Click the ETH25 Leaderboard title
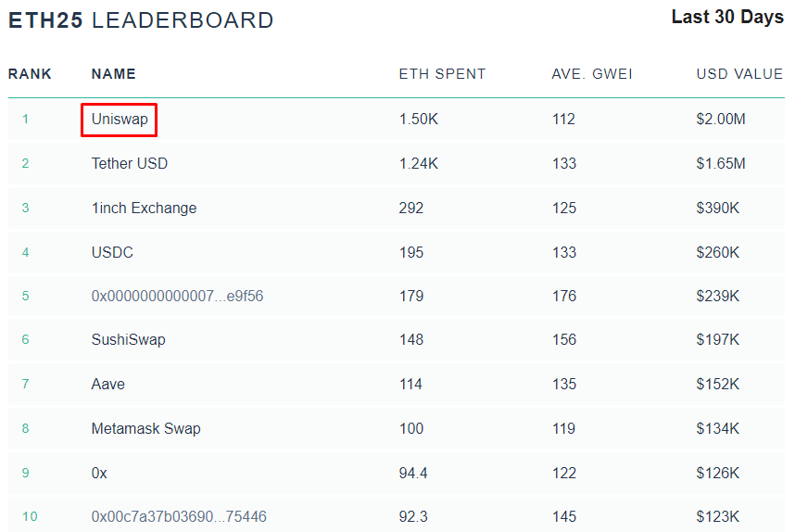795x532 pixels. (x=141, y=20)
